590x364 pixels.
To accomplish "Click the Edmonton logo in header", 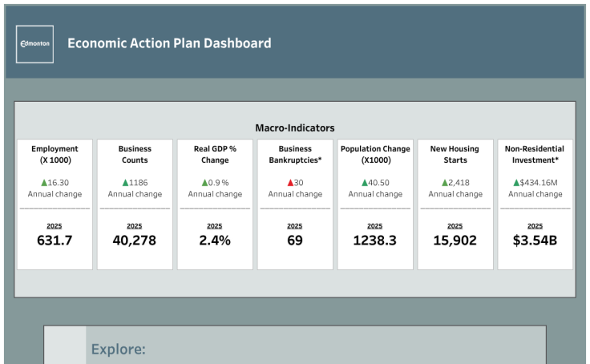I will (34, 44).
